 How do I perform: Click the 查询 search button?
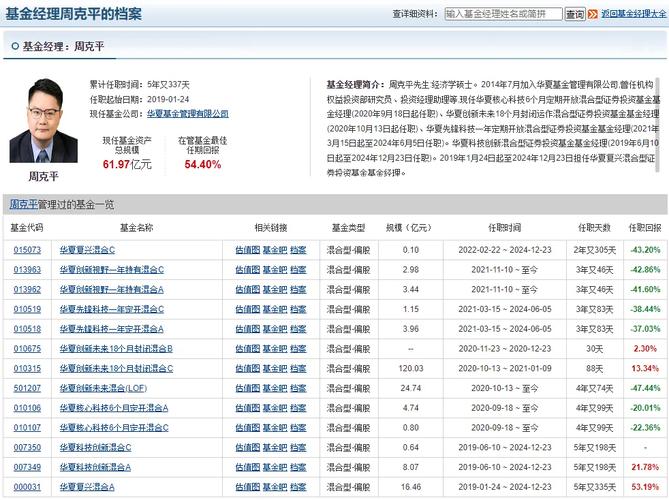pyautogui.click(x=575, y=14)
